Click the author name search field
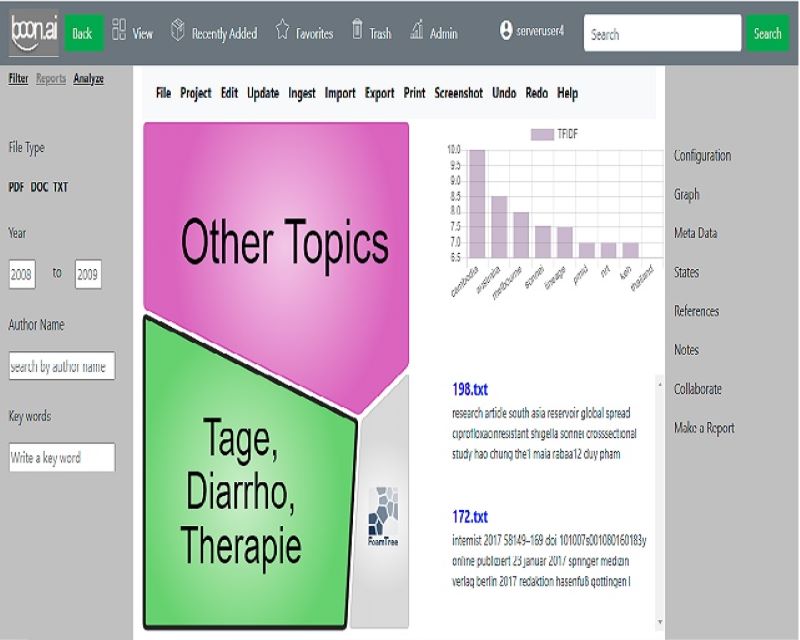This screenshot has height=640, width=800. [61, 367]
